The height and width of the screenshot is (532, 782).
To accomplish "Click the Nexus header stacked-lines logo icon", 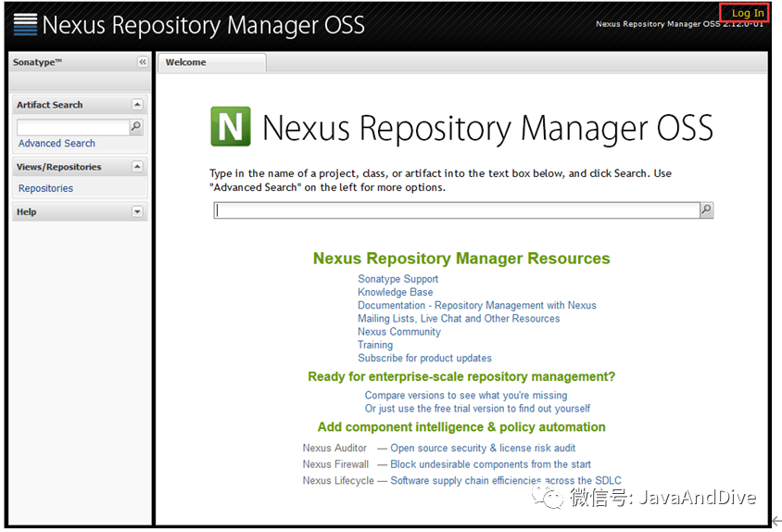I will click(x=25, y=24).
